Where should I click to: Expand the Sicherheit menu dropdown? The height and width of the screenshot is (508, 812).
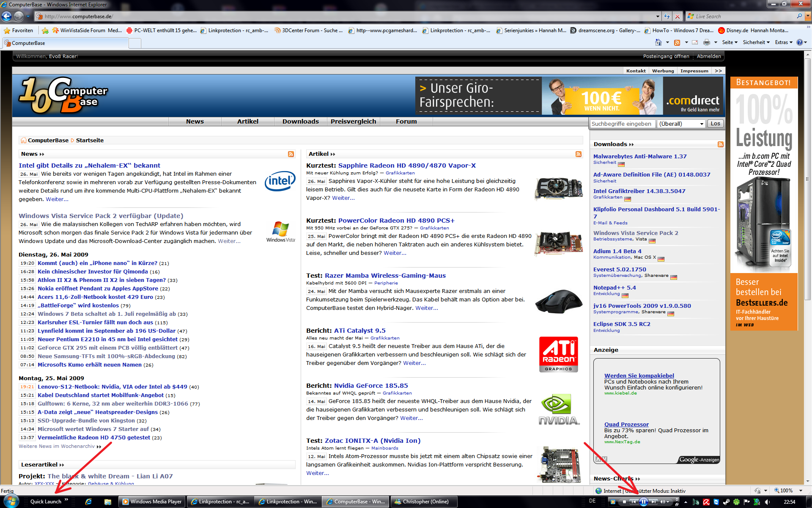(x=756, y=42)
